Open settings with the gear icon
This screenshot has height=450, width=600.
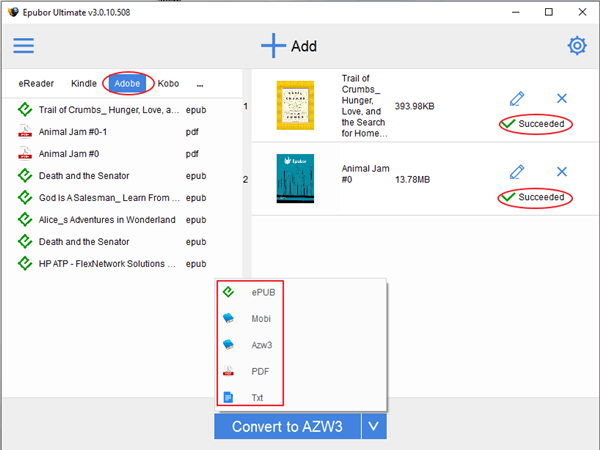click(577, 46)
